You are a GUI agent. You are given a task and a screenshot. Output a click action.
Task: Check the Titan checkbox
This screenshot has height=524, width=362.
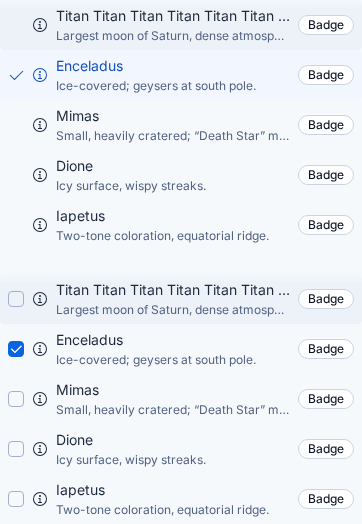pyautogui.click(x=16, y=299)
